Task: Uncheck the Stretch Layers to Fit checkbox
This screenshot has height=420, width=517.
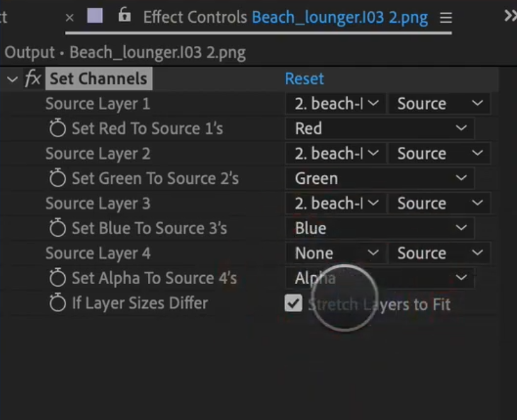Action: (x=293, y=304)
